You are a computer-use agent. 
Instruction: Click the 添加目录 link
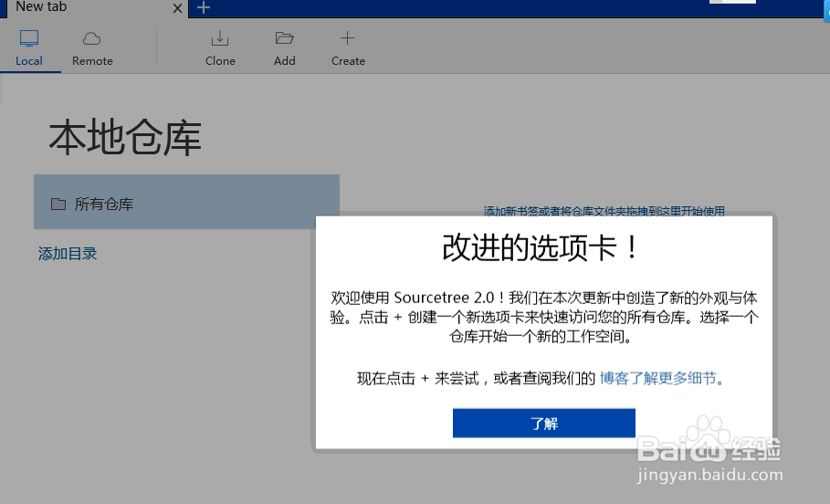pyautogui.click(x=68, y=254)
